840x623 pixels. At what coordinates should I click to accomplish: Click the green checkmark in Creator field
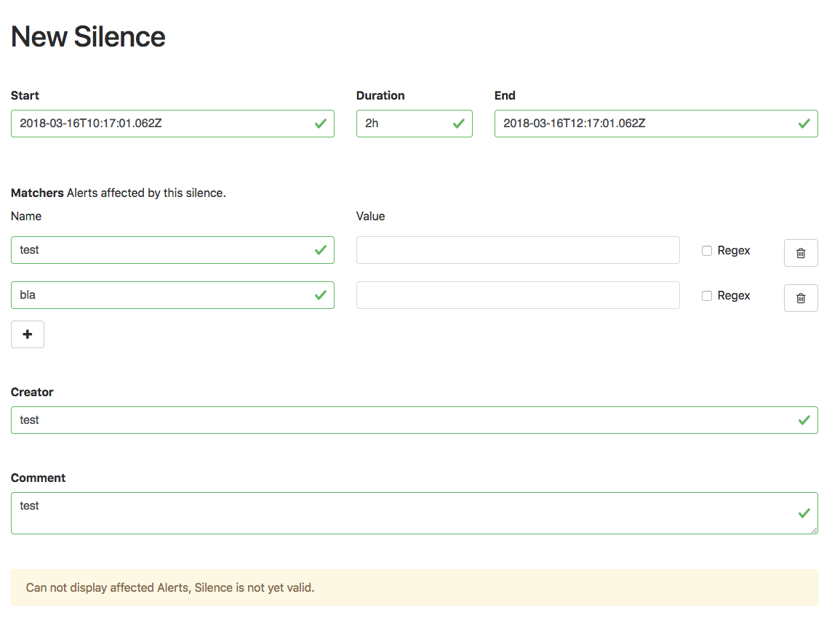(804, 420)
